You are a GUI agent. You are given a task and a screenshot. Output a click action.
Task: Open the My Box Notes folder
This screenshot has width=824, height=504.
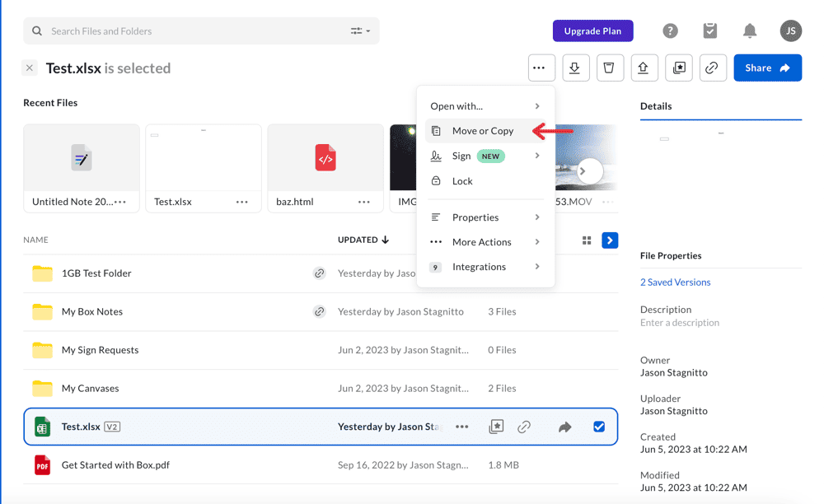pyautogui.click(x=92, y=312)
